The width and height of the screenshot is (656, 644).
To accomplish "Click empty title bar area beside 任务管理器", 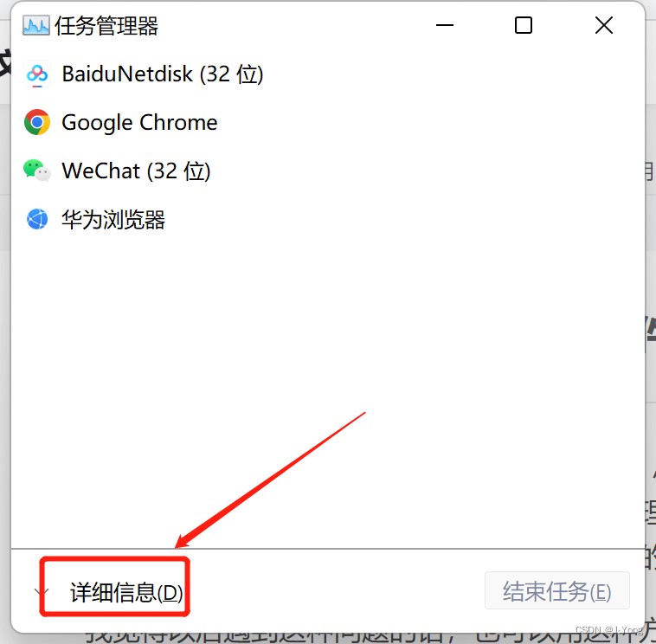I will coord(293,25).
